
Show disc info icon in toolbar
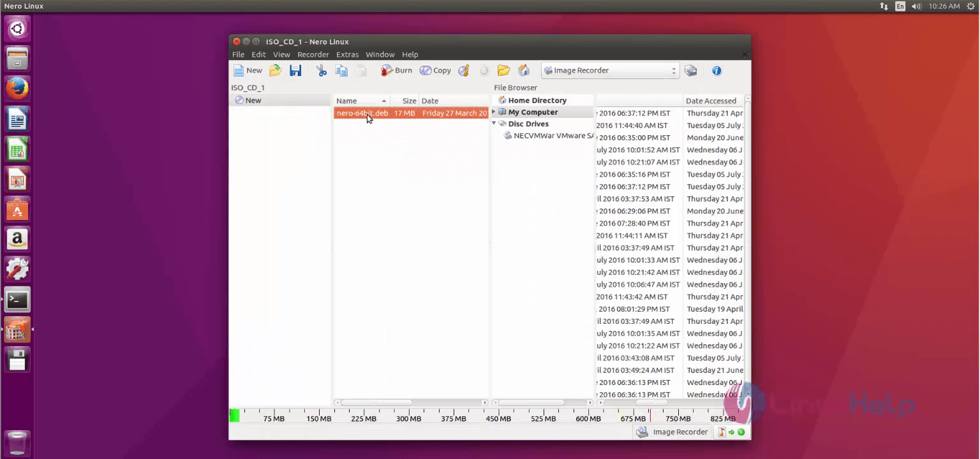point(464,71)
